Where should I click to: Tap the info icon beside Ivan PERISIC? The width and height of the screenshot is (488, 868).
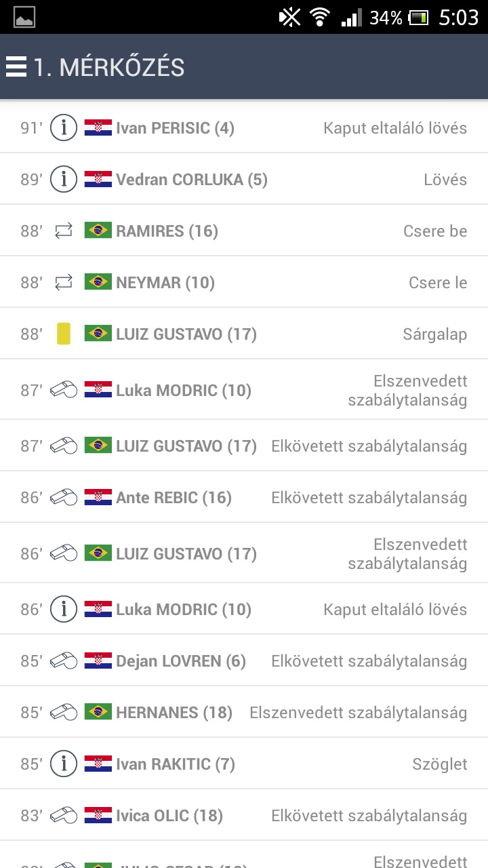(x=64, y=127)
